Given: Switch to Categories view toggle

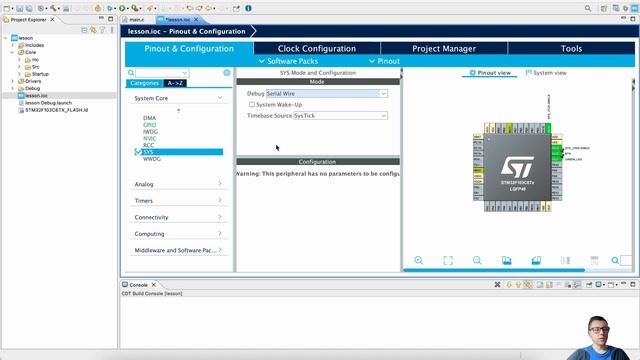Looking at the screenshot, I should tap(144, 83).
